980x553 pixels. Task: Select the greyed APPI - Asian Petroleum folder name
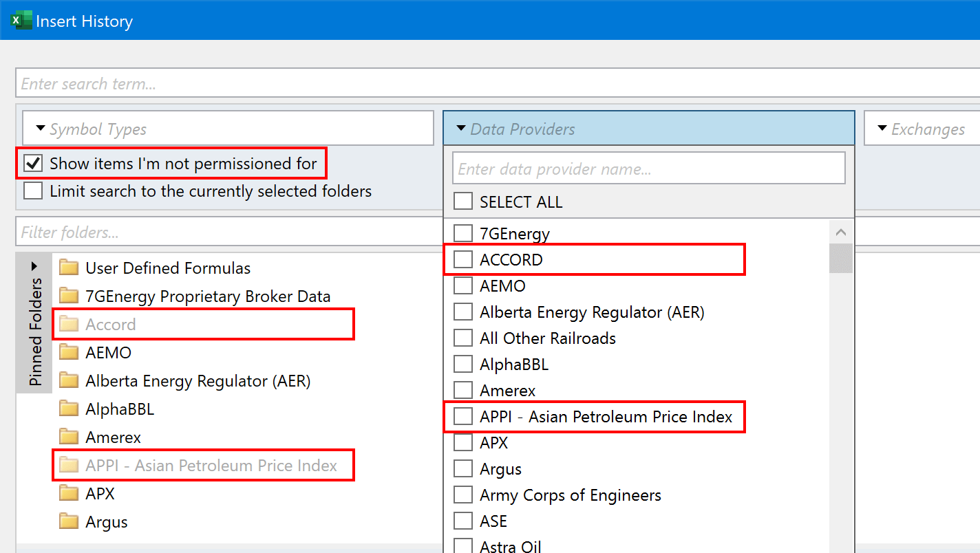pyautogui.click(x=211, y=465)
